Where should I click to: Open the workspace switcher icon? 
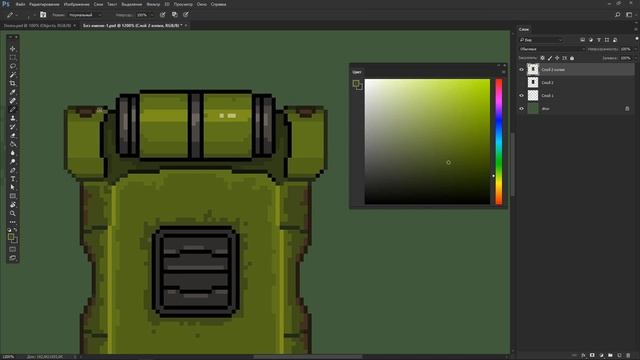pos(629,15)
